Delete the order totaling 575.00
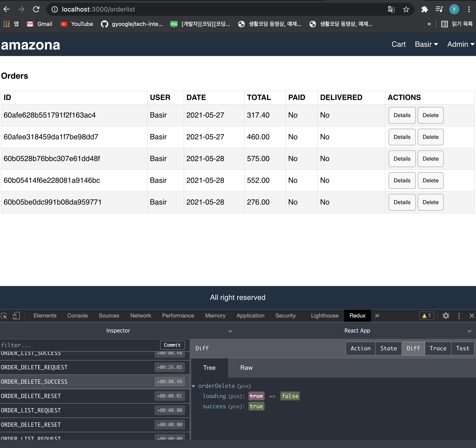The image size is (476, 448). tap(430, 159)
